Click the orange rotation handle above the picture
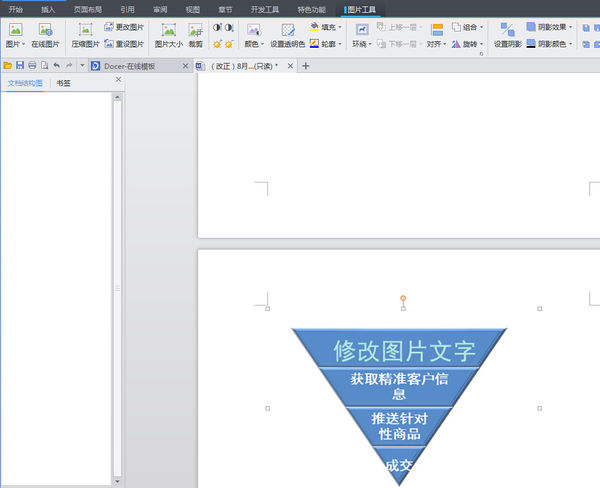Screen dimensions: 600x488 tap(403, 298)
